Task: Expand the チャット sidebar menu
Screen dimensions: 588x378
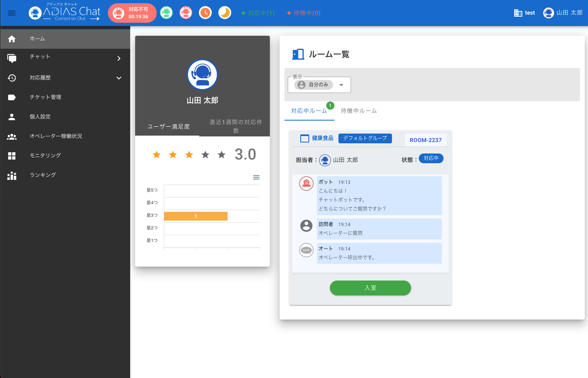Action: (x=65, y=58)
